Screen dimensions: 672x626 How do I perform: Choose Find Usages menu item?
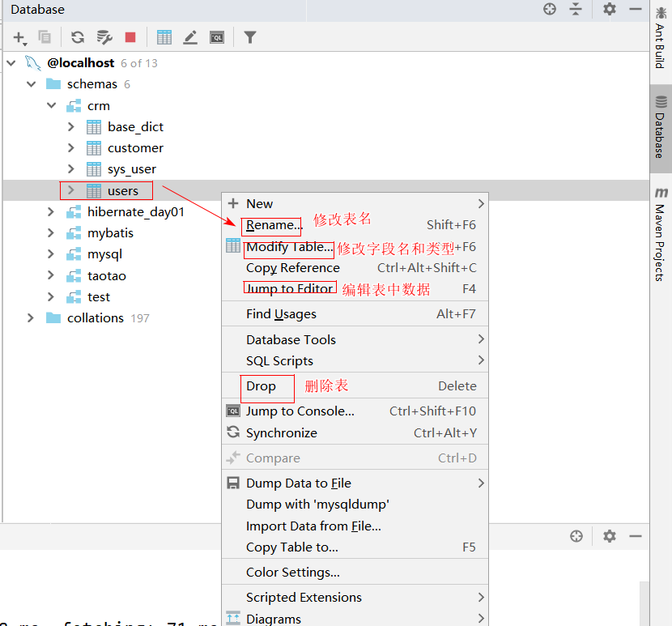point(355,314)
